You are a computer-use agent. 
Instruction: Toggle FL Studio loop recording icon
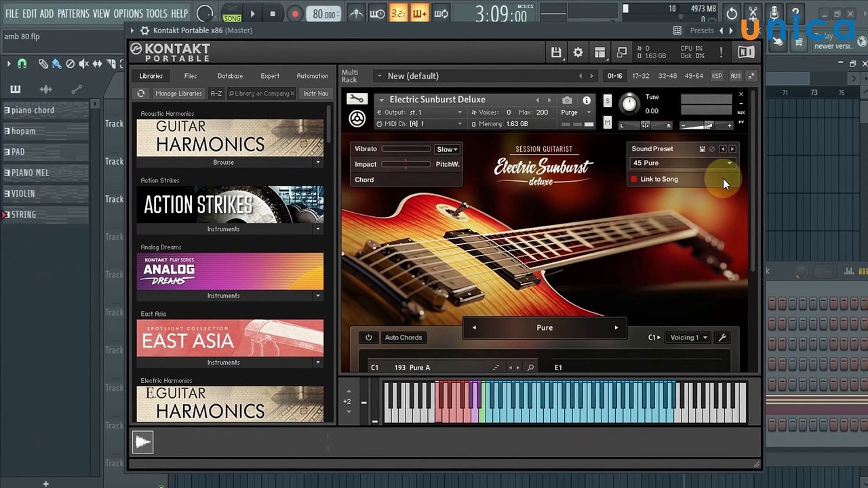point(441,14)
